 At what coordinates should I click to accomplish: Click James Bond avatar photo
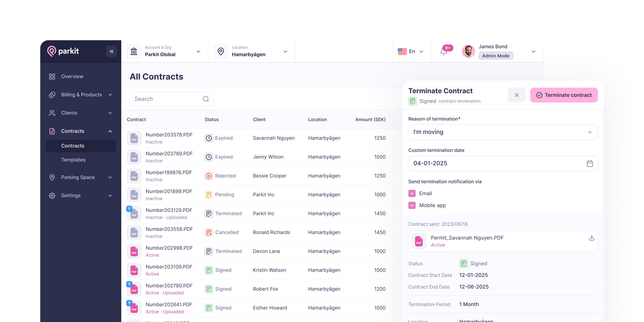[x=468, y=51]
